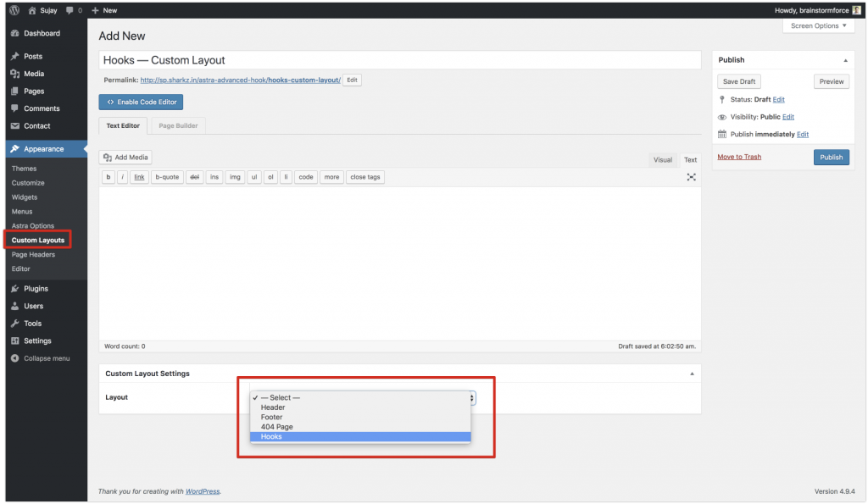Go to Widgets submenu
This screenshot has width=868, height=504.
point(25,197)
